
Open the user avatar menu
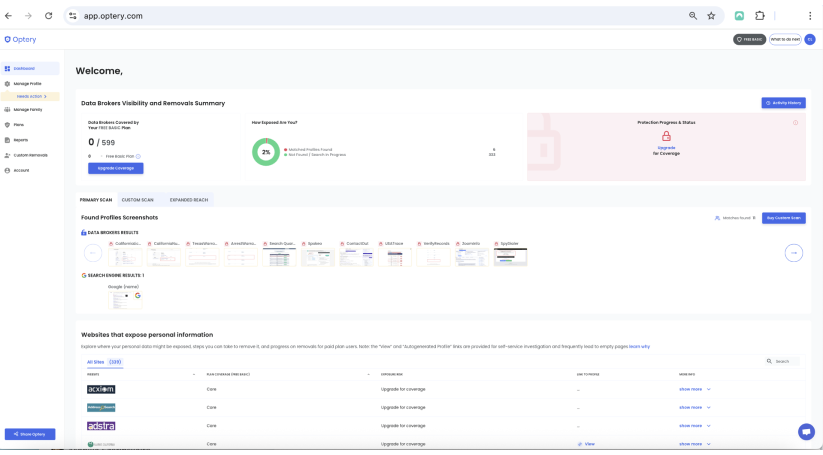pyautogui.click(x=810, y=39)
